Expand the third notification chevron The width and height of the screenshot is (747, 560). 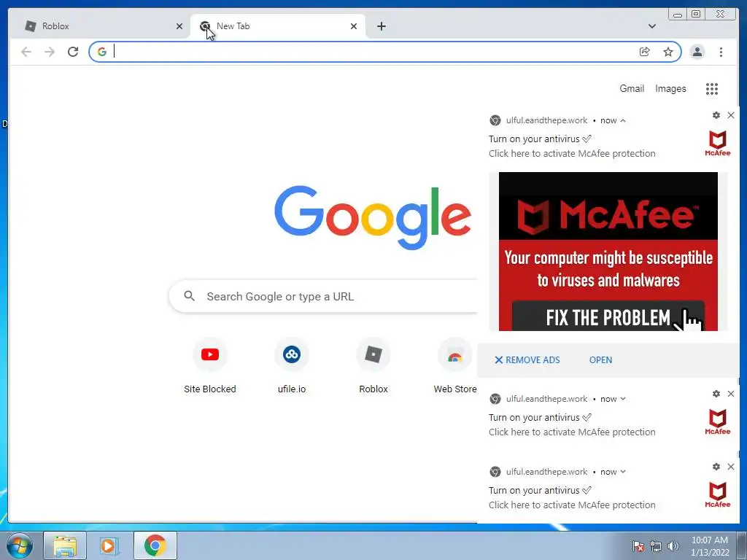pyautogui.click(x=623, y=472)
